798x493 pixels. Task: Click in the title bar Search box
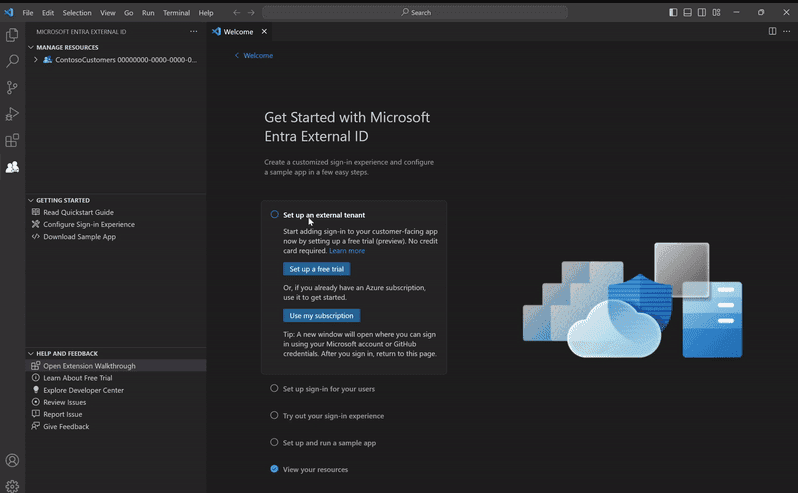click(415, 13)
